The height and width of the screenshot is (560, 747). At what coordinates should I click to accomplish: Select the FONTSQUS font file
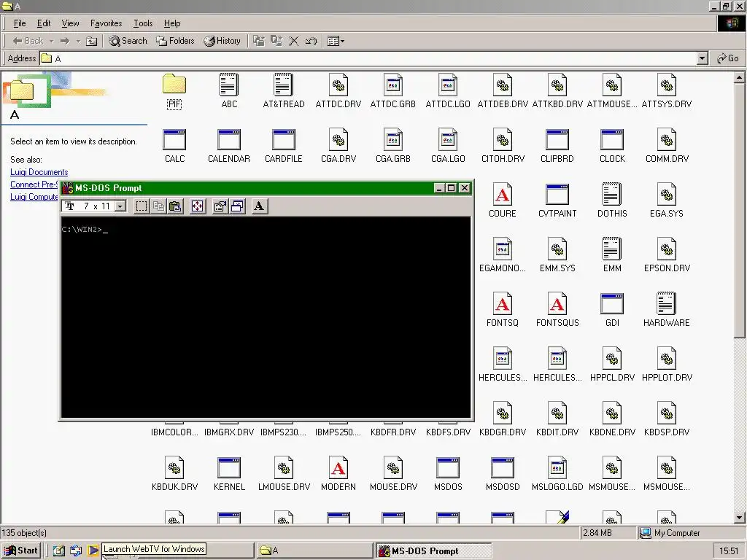pos(557,309)
